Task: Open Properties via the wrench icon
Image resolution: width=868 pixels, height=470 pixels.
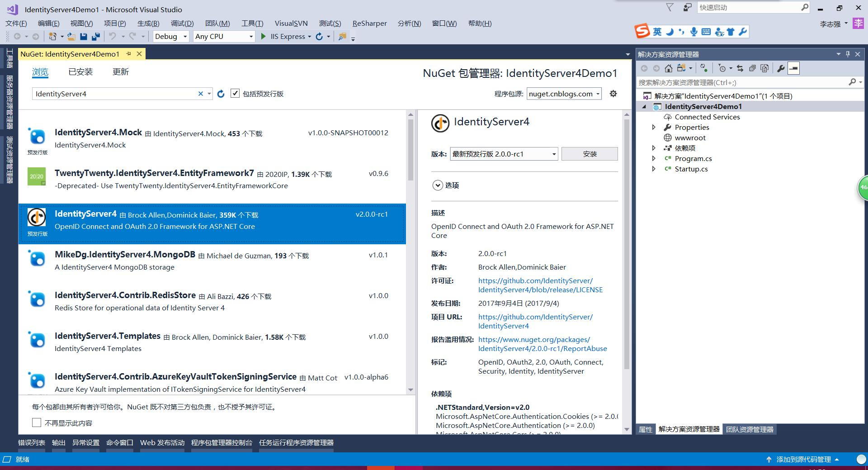Action: pos(781,68)
